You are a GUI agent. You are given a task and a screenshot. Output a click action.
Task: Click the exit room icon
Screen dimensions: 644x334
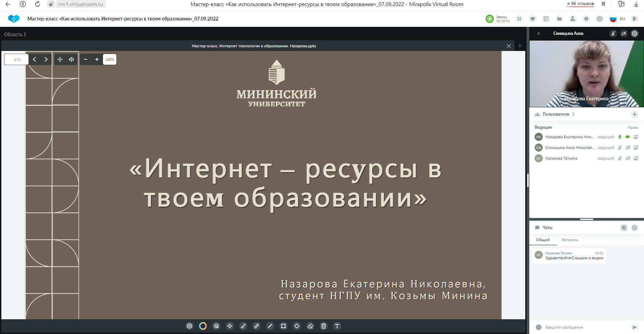pyautogui.click(x=635, y=19)
